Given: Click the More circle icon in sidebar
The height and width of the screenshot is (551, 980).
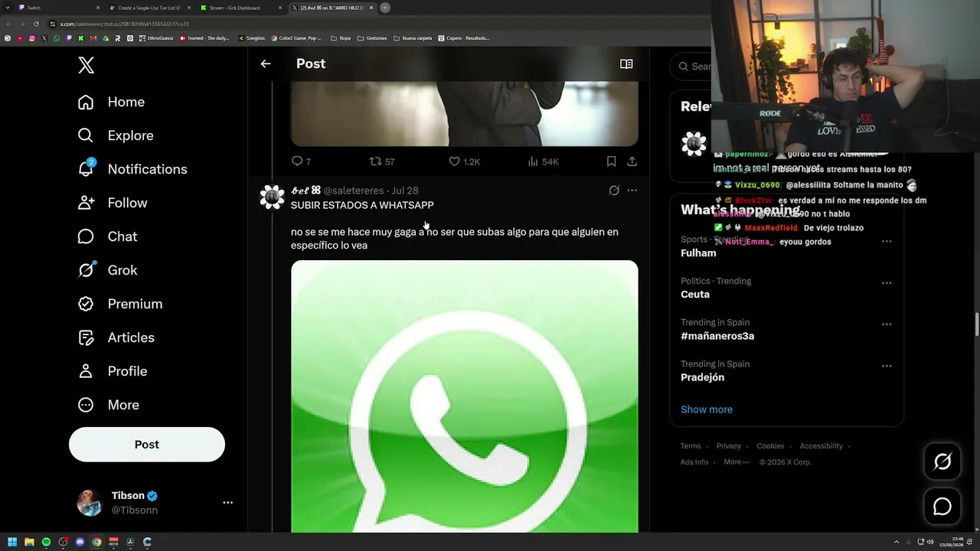Looking at the screenshot, I should pyautogui.click(x=86, y=405).
